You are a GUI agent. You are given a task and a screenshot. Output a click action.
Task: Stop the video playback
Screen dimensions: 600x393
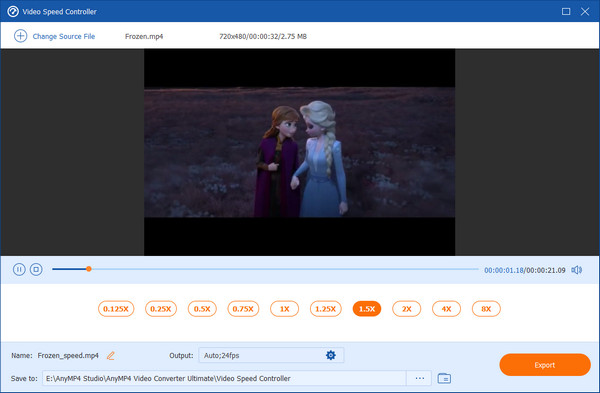point(36,269)
